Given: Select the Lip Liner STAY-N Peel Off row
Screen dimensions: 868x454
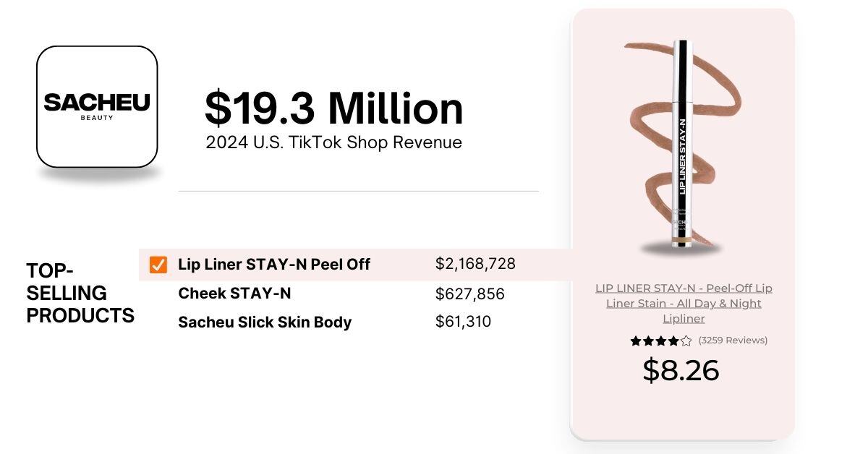Looking at the screenshot, I should pos(354,265).
